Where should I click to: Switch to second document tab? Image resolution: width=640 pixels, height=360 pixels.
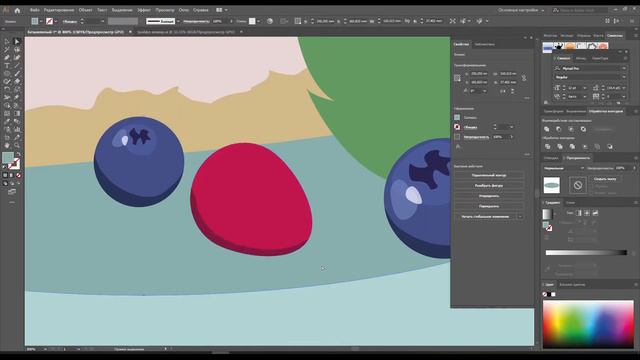click(x=186, y=32)
